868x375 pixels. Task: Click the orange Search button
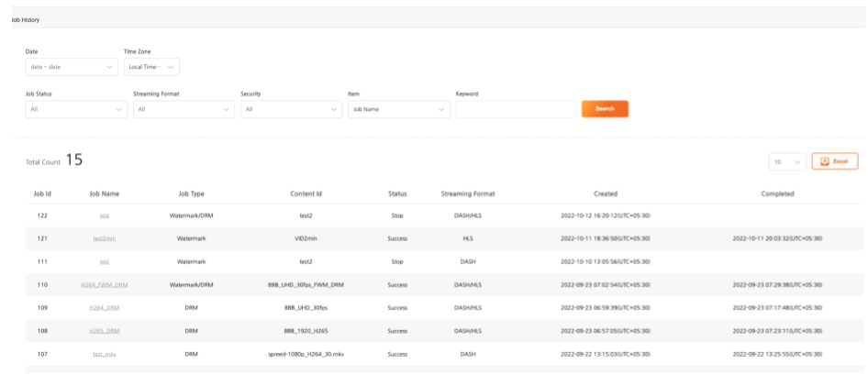click(x=604, y=109)
